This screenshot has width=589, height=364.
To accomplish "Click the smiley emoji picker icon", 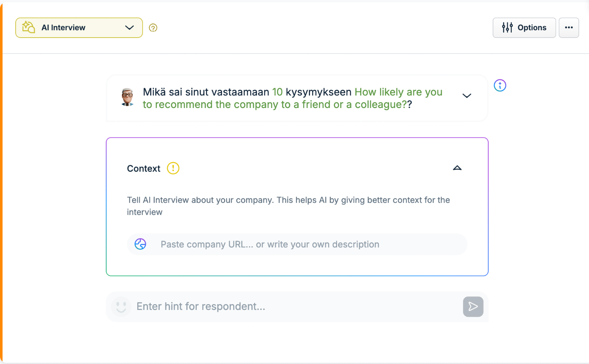I will click(x=121, y=306).
